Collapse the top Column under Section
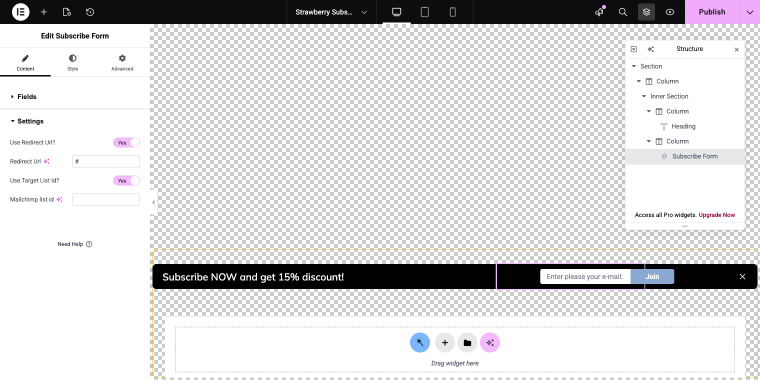The image size is (760, 380). [x=639, y=81]
